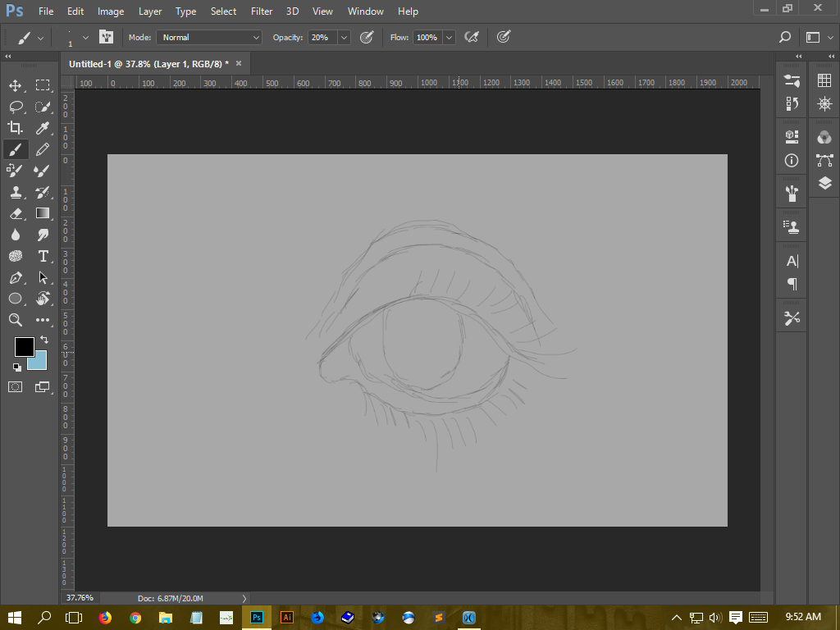Select the Zoom tool

coord(15,320)
